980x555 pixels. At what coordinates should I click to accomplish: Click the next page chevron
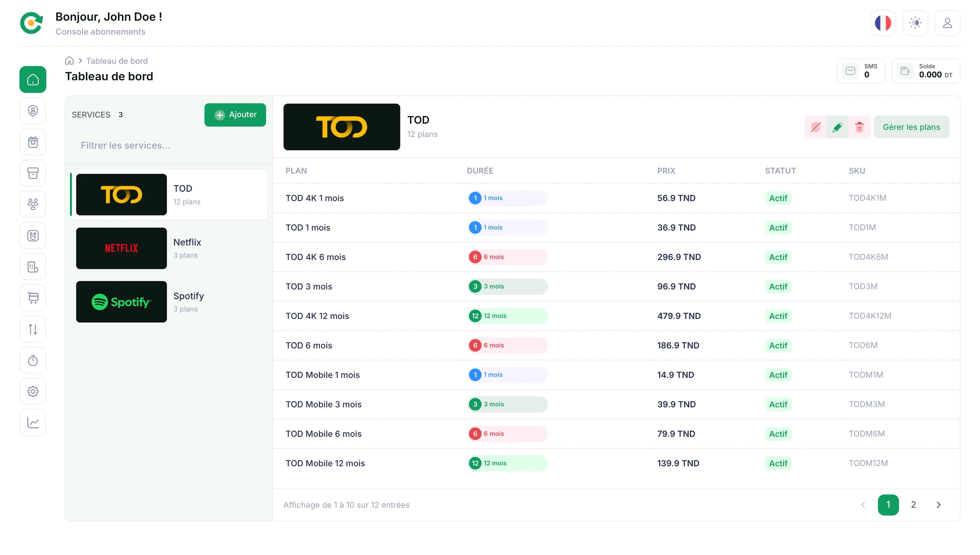coord(938,505)
